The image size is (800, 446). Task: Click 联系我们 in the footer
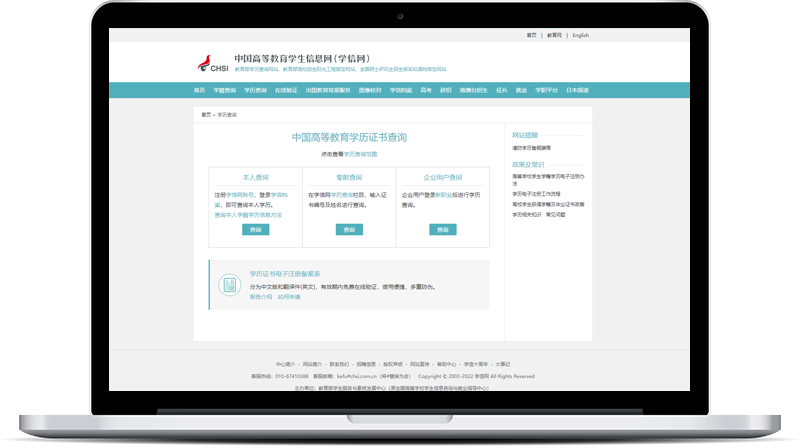click(x=339, y=364)
